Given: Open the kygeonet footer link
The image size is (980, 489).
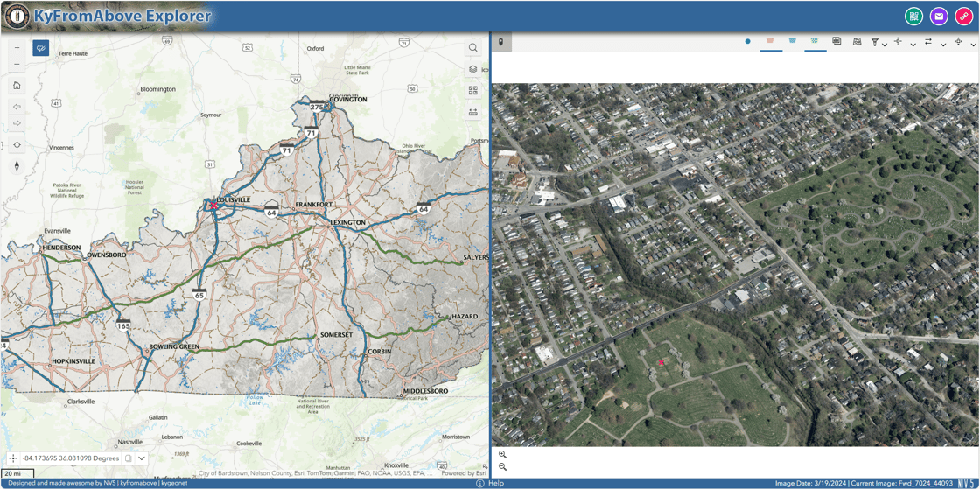Looking at the screenshot, I should [x=176, y=484].
